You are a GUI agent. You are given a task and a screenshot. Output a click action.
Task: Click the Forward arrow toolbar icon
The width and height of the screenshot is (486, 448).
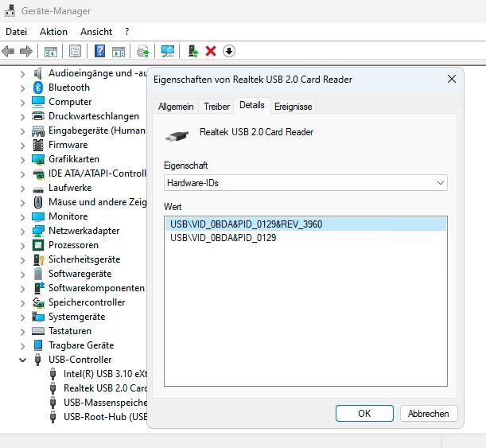pos(26,51)
